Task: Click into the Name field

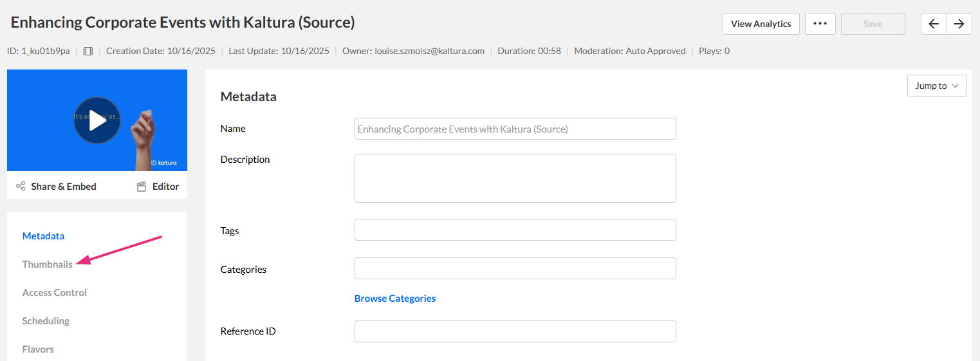Action: (515, 129)
